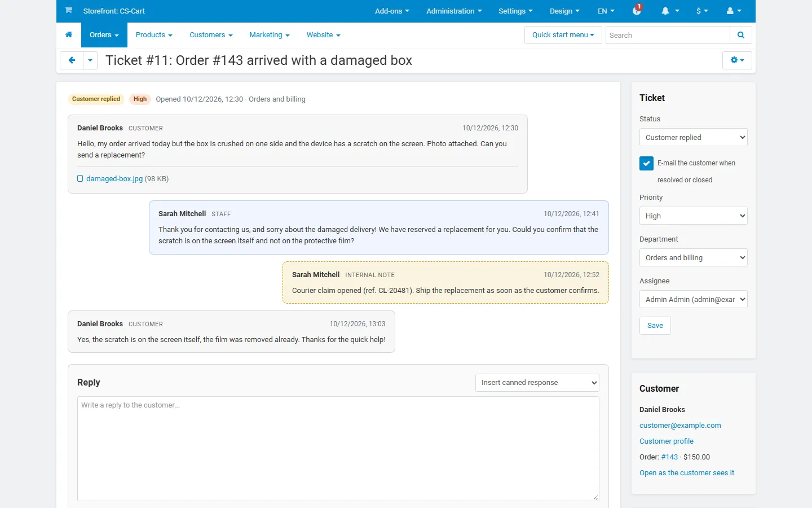The height and width of the screenshot is (508, 812).
Task: Open the damaged-box.jpg attachment link
Action: (114, 179)
